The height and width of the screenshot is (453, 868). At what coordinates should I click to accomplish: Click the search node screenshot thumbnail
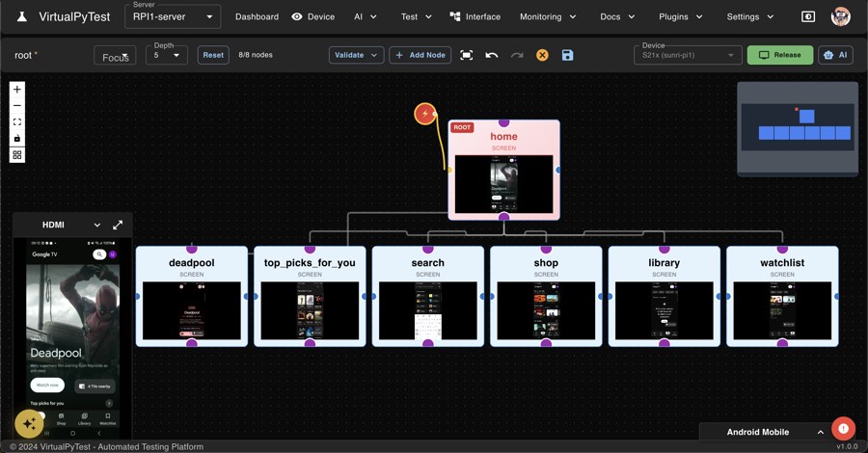(x=428, y=311)
